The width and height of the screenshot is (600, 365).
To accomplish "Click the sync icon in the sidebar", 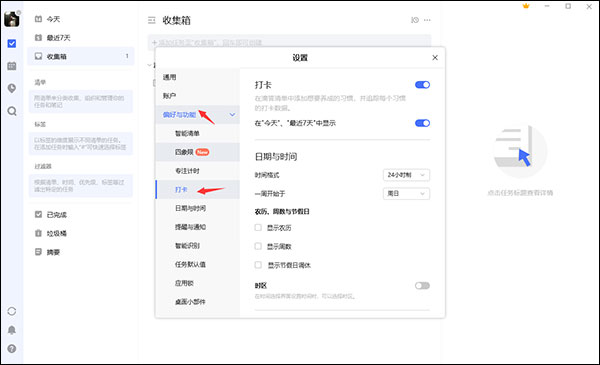I will tap(12, 311).
